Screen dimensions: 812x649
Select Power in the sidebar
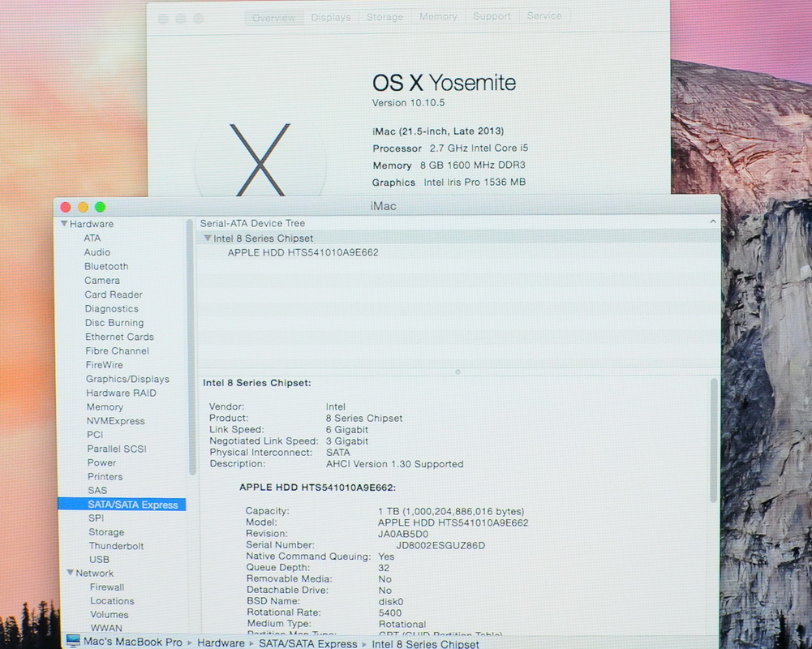pyautogui.click(x=101, y=462)
